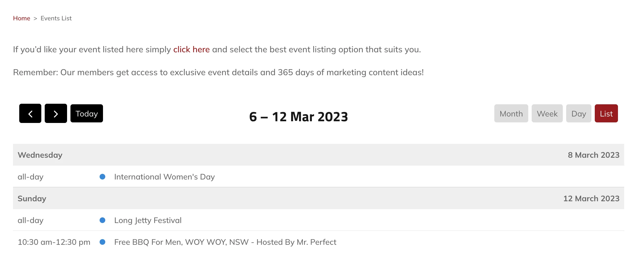Click the blue dot beside Long Jetty Festival
The height and width of the screenshot is (264, 644).
click(x=102, y=220)
